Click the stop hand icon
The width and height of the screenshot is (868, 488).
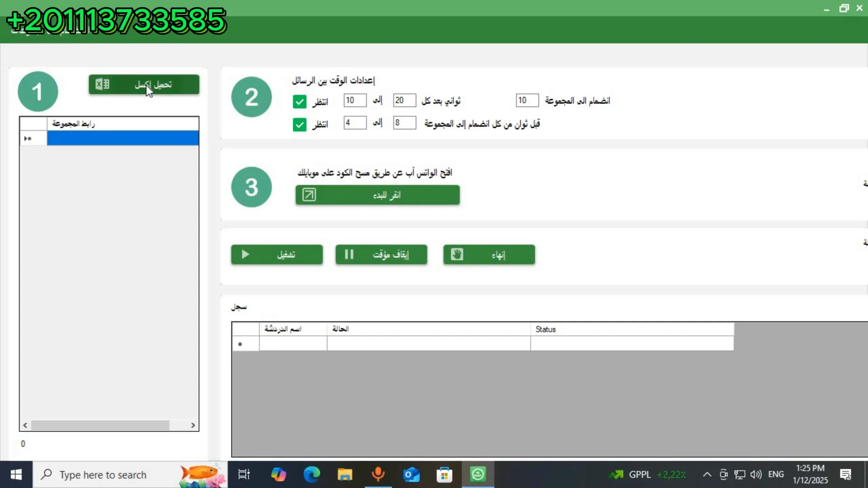pyautogui.click(x=457, y=254)
